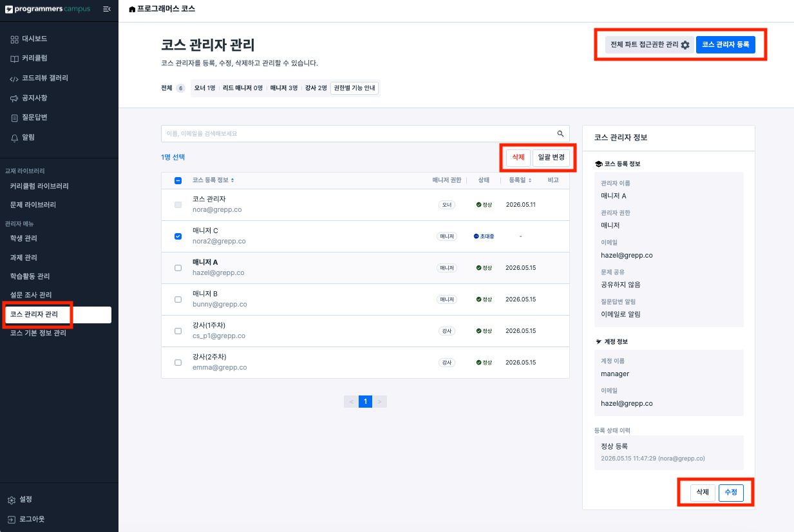This screenshot has height=532, width=794.
Task: Sort by 등록일 column arrow
Action: pos(530,180)
